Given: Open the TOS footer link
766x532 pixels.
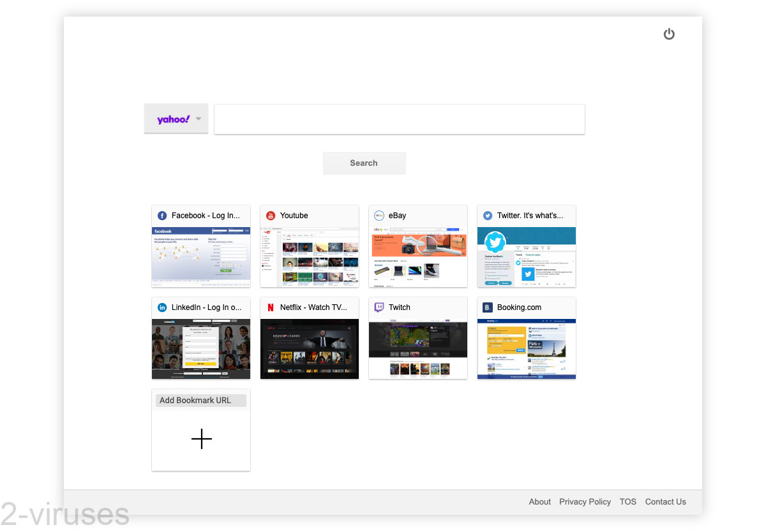Looking at the screenshot, I should [627, 502].
